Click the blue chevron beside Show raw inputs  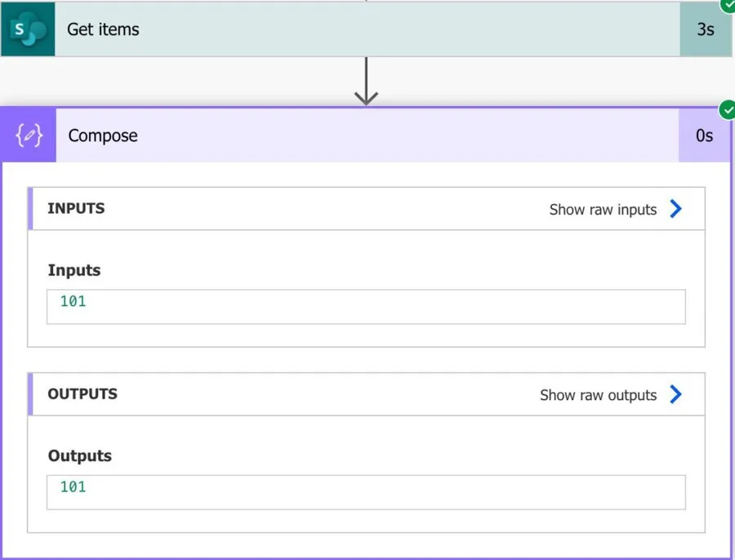tap(675, 209)
